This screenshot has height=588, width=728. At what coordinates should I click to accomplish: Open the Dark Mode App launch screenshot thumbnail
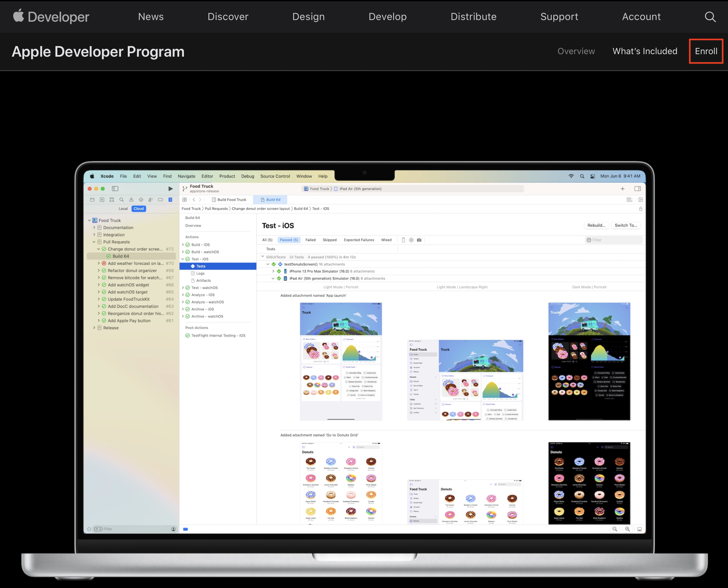tap(589, 361)
